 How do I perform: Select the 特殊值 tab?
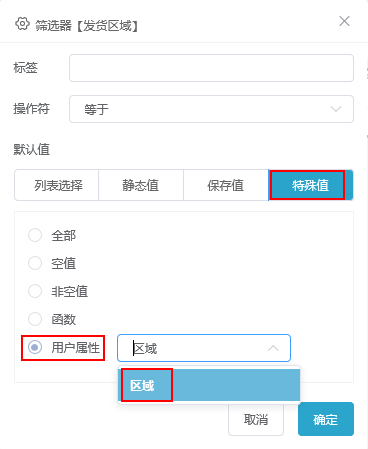[x=311, y=185]
